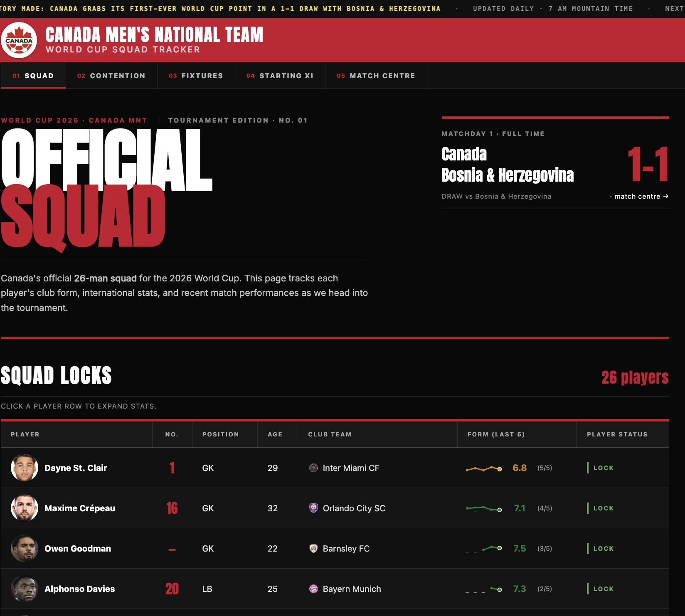Click jersey number 20 for Davies

coord(172,589)
